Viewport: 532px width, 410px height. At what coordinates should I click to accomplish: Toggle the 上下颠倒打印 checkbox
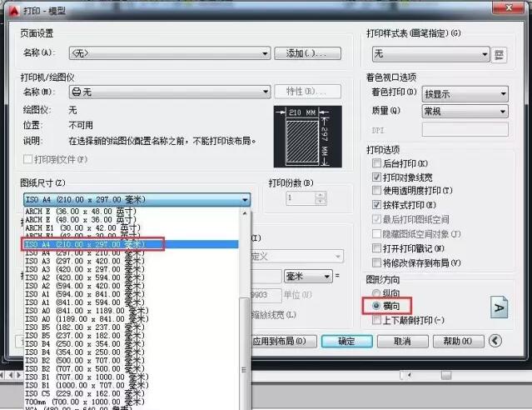coord(376,320)
